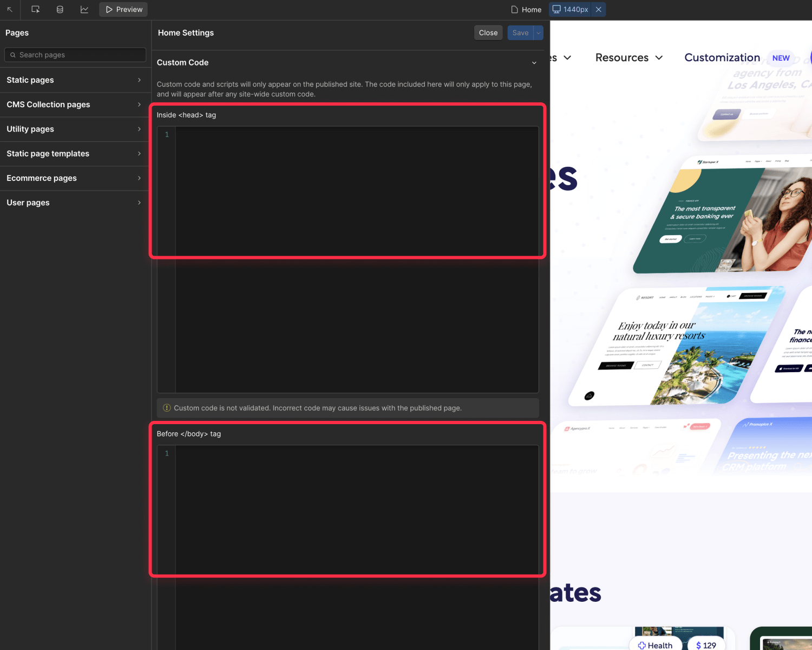Image resolution: width=812 pixels, height=650 pixels.
Task: Click the Pages panel title
Action: click(17, 33)
